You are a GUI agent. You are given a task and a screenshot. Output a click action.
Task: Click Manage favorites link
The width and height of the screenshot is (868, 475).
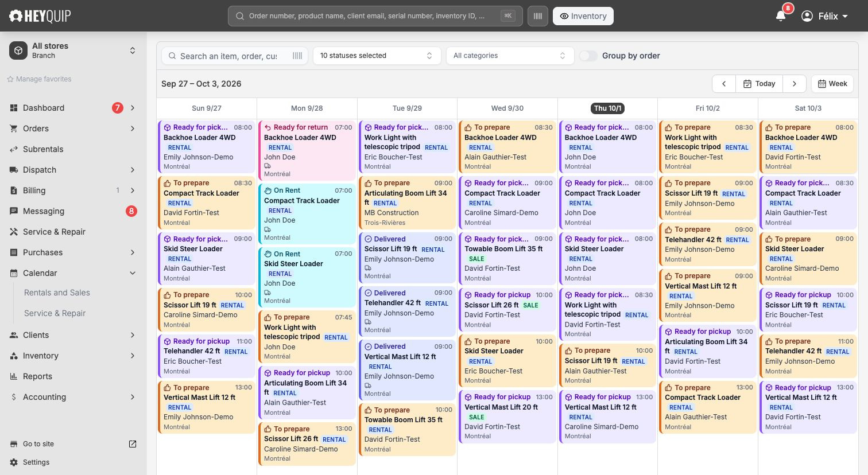click(39, 79)
